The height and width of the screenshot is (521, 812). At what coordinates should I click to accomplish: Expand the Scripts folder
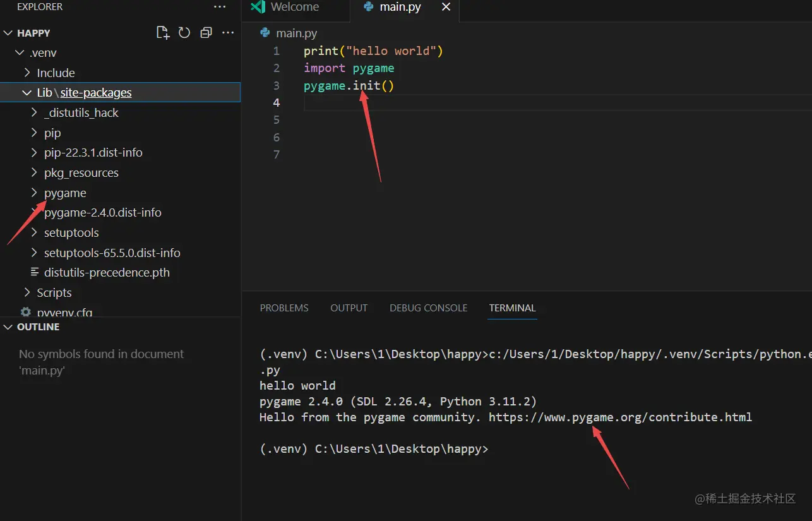[27, 293]
